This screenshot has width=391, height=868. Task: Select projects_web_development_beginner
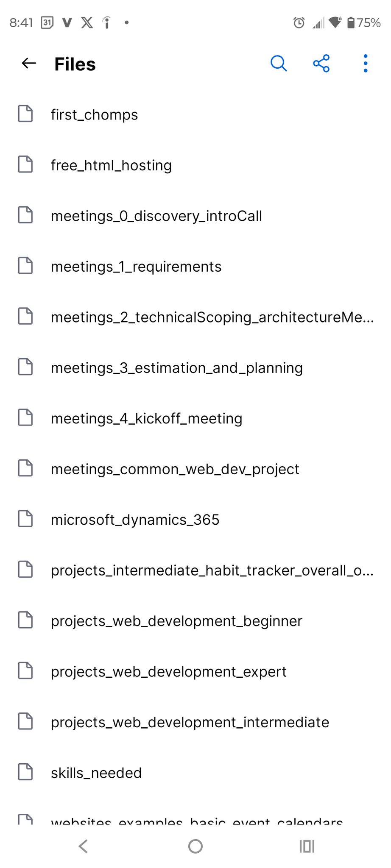pos(176,621)
